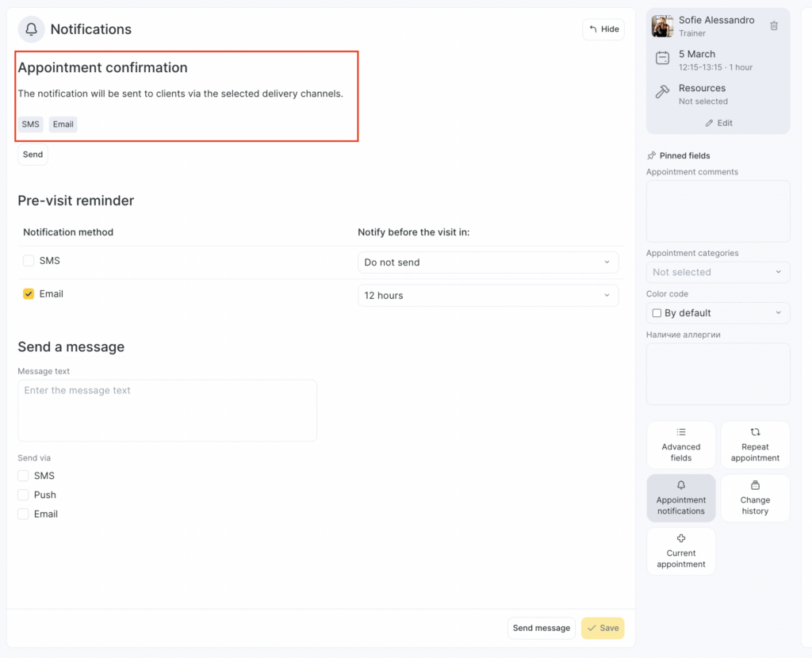Open Repeat appointment option

point(755,444)
